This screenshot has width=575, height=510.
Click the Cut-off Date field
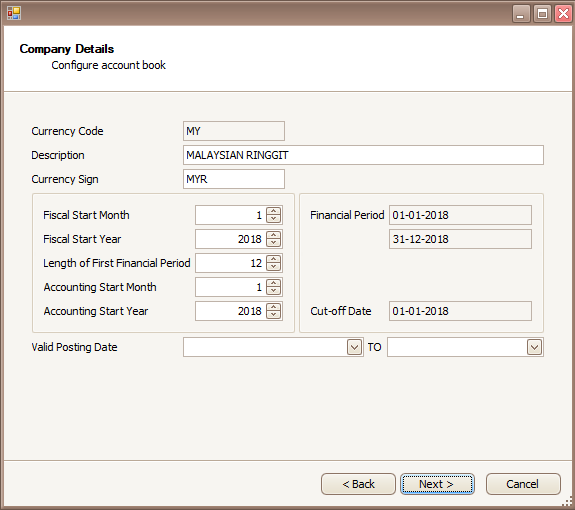tap(460, 311)
